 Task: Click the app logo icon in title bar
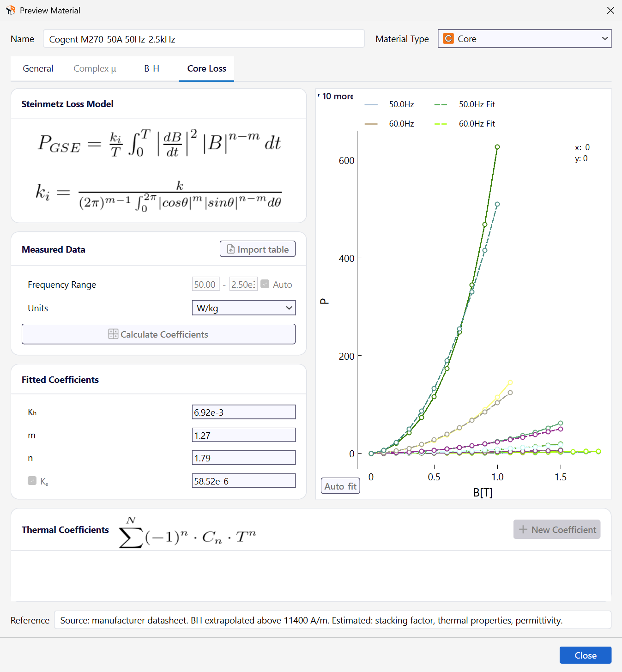pyautogui.click(x=11, y=10)
